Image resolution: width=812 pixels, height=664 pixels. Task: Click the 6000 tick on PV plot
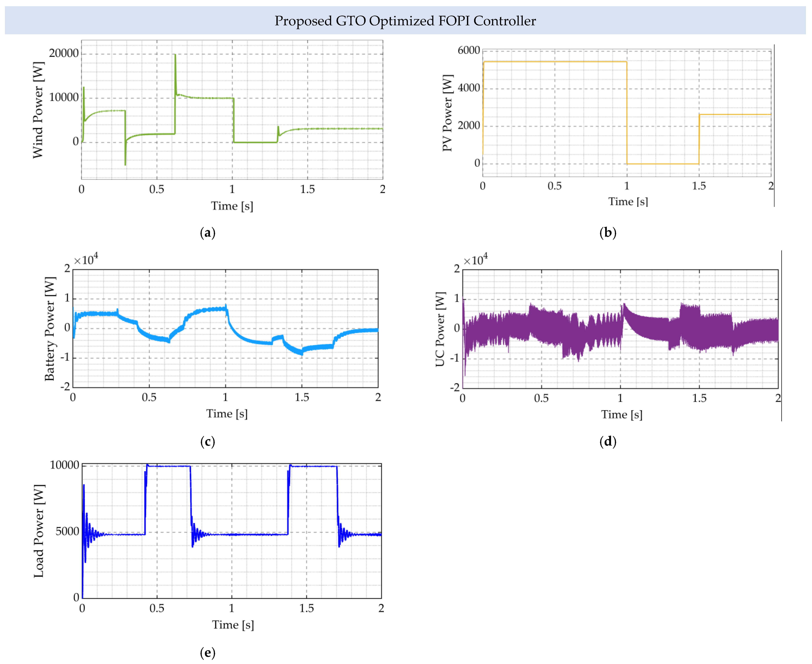[468, 50]
